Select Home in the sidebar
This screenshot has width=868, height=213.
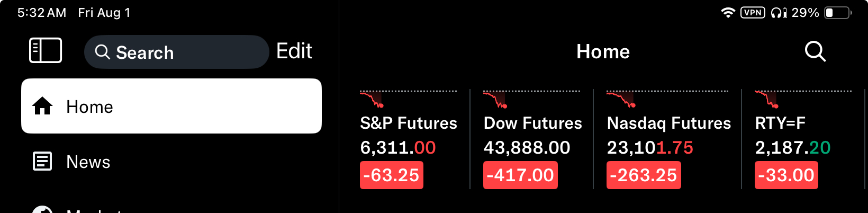tap(171, 106)
